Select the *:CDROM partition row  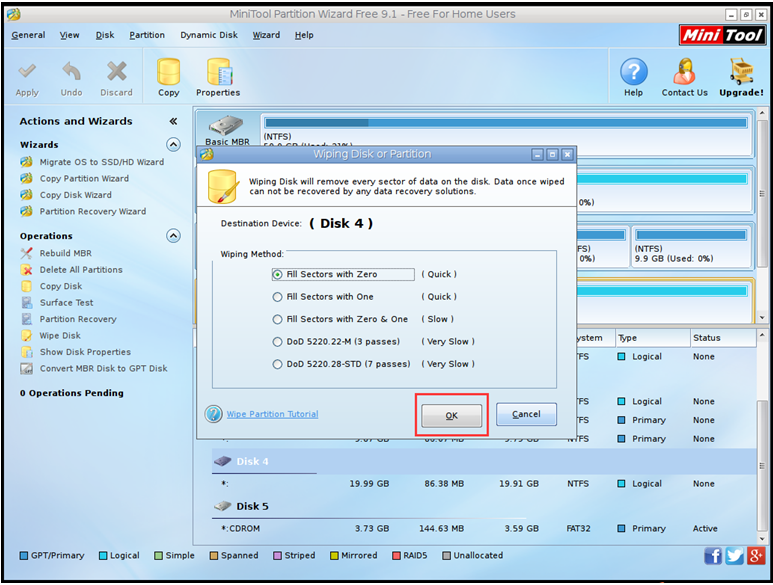point(484,528)
